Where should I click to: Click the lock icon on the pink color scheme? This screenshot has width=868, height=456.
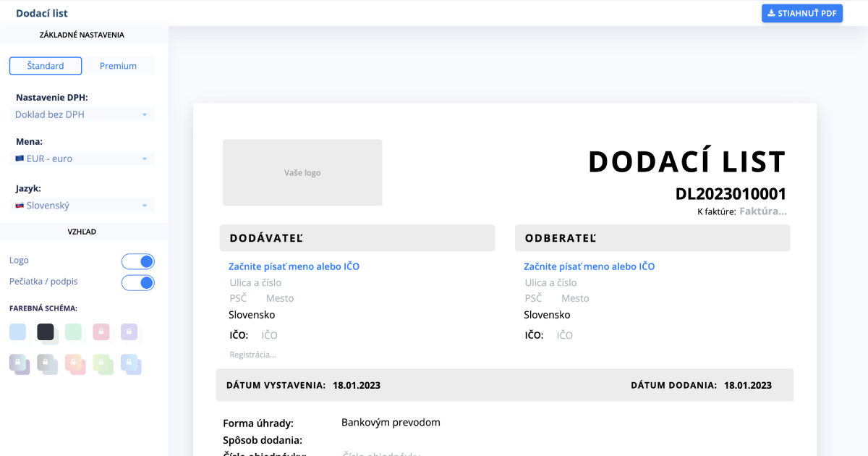pyautogui.click(x=101, y=331)
